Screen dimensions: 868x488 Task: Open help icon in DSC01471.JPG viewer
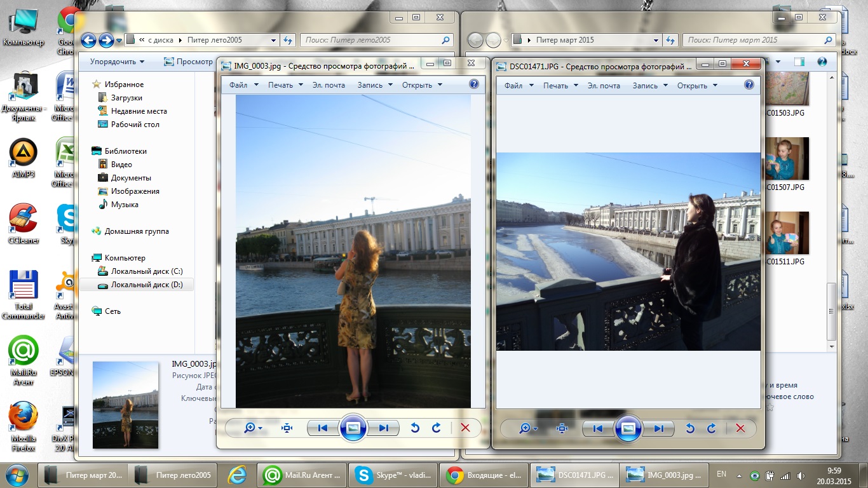pos(749,85)
